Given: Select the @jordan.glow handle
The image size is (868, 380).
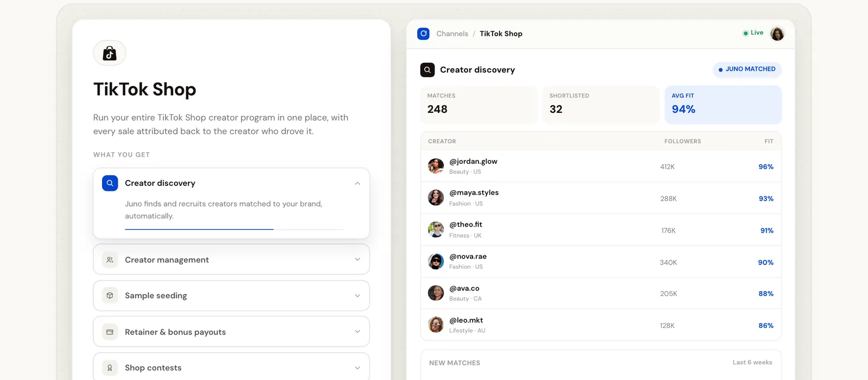Looking at the screenshot, I should [x=473, y=162].
